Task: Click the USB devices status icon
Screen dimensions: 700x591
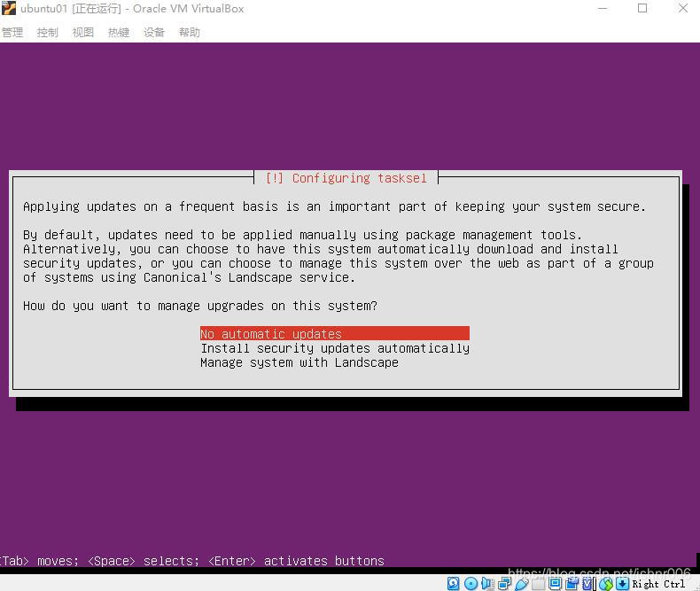Action: point(521,583)
